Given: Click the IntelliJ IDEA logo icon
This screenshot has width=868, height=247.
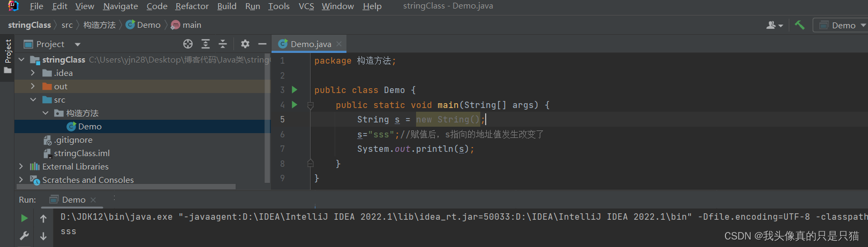Looking at the screenshot, I should pos(13,6).
